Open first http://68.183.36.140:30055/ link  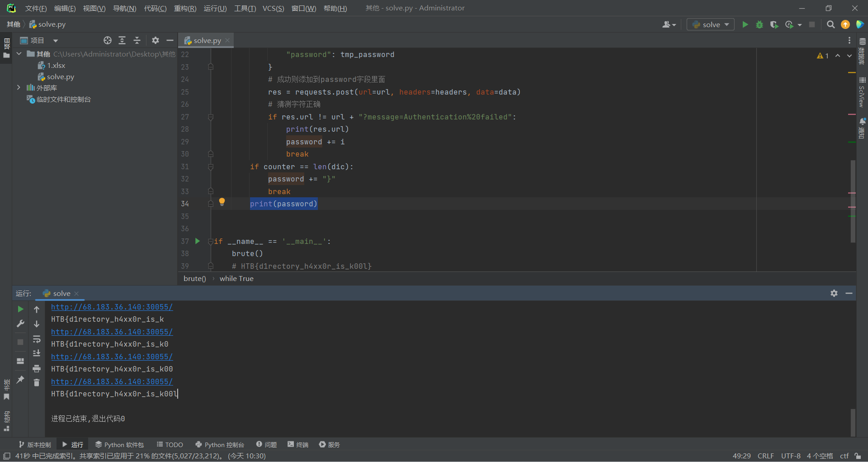[112, 307]
